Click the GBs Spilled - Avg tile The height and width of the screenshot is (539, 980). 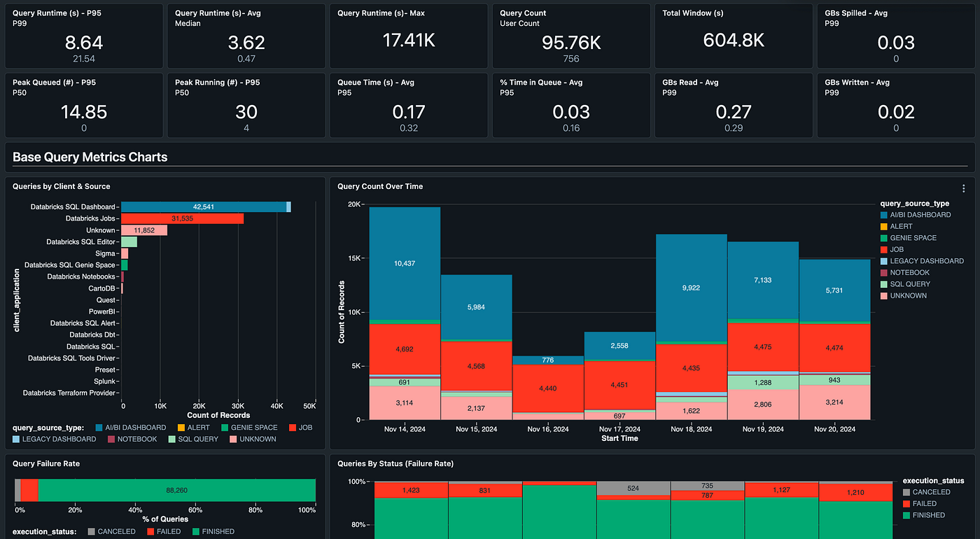click(896, 35)
